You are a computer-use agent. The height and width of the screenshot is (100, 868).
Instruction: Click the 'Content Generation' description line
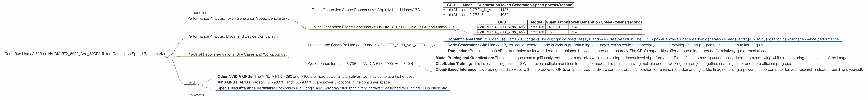(644, 39)
